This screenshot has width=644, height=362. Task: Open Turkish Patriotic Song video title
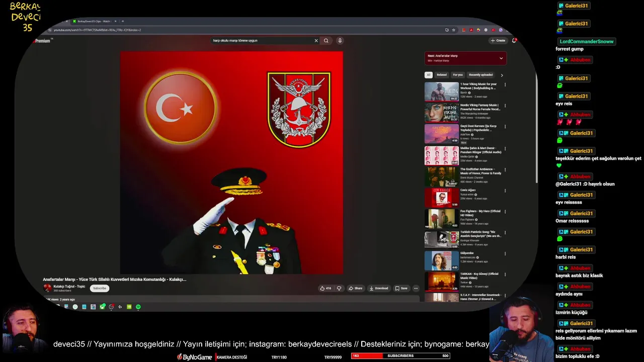[x=480, y=234]
